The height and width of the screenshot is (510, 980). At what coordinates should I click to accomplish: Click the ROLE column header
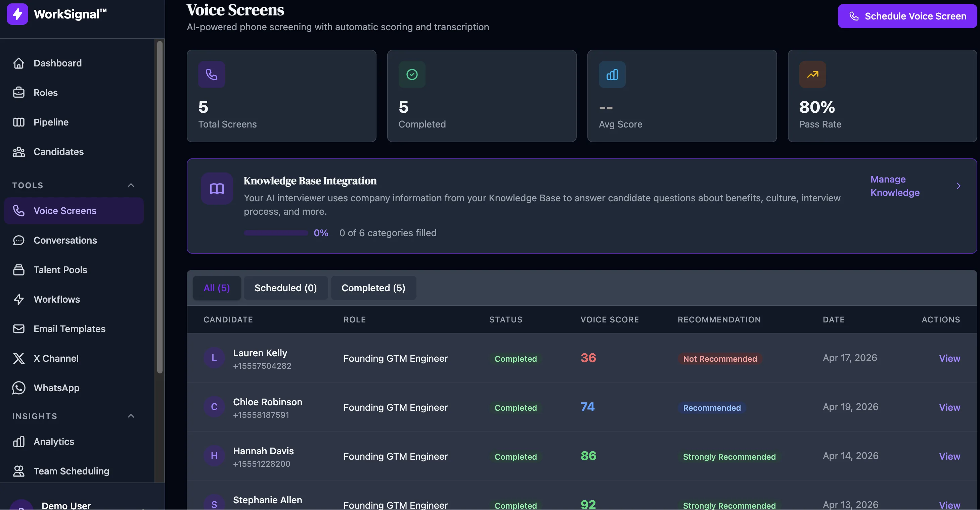(355, 320)
